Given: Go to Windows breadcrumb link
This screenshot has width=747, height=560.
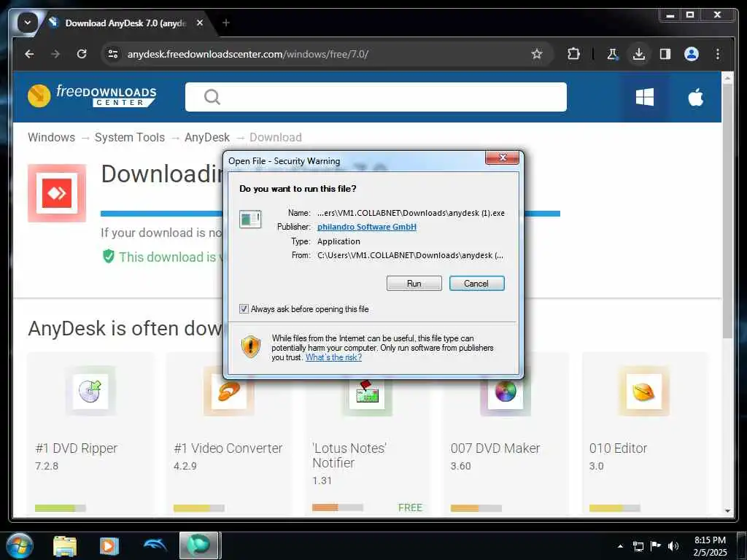Looking at the screenshot, I should tap(52, 137).
